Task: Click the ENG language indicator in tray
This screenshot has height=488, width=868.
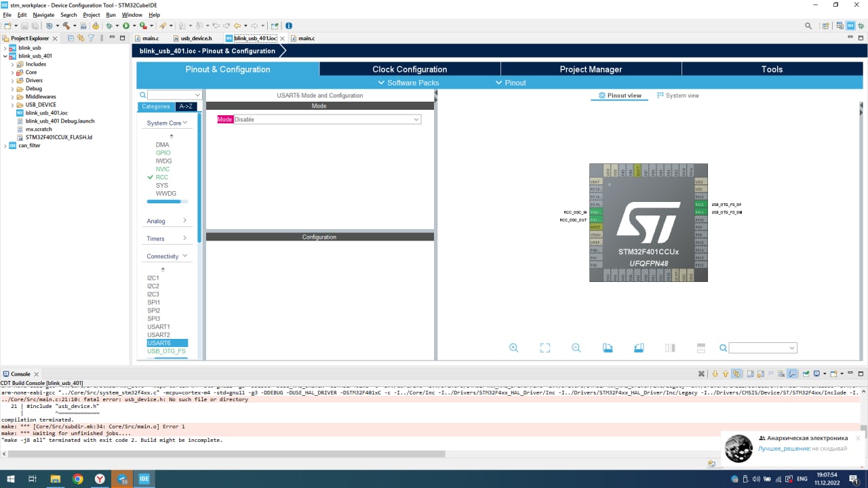Action: [x=802, y=479]
